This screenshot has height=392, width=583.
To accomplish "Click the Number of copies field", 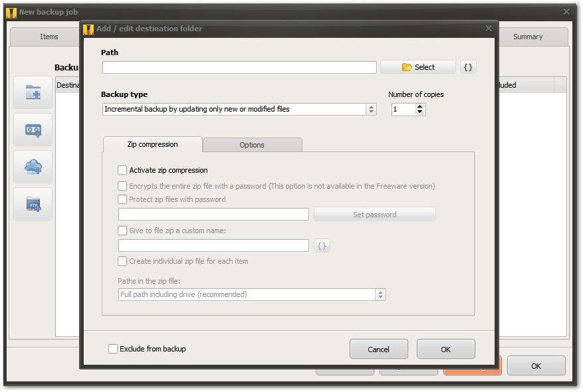I will pos(404,110).
